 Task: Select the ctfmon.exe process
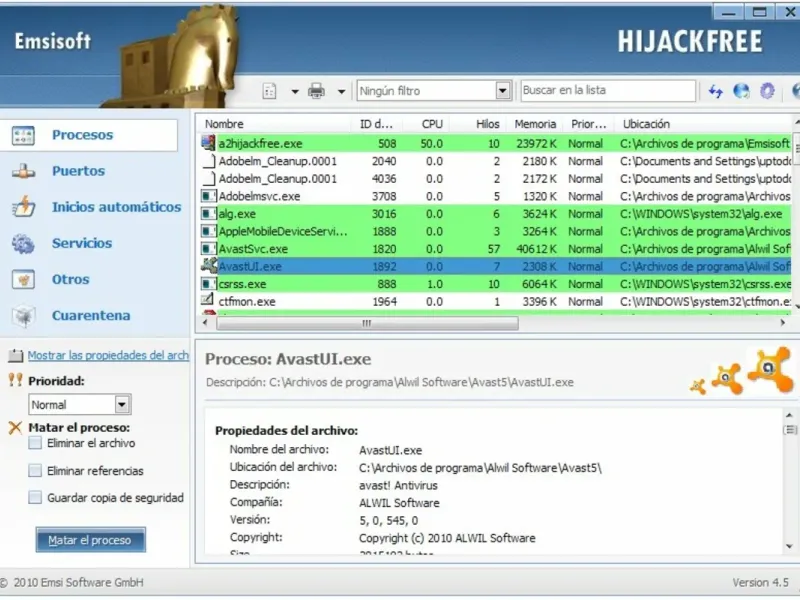496,302
